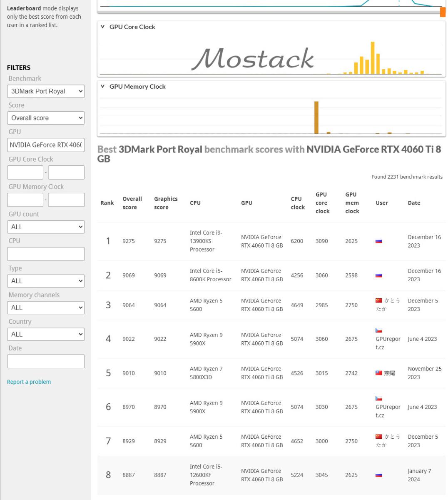The image size is (448, 500).
Task: Click the Date filter field
Action: (x=46, y=361)
